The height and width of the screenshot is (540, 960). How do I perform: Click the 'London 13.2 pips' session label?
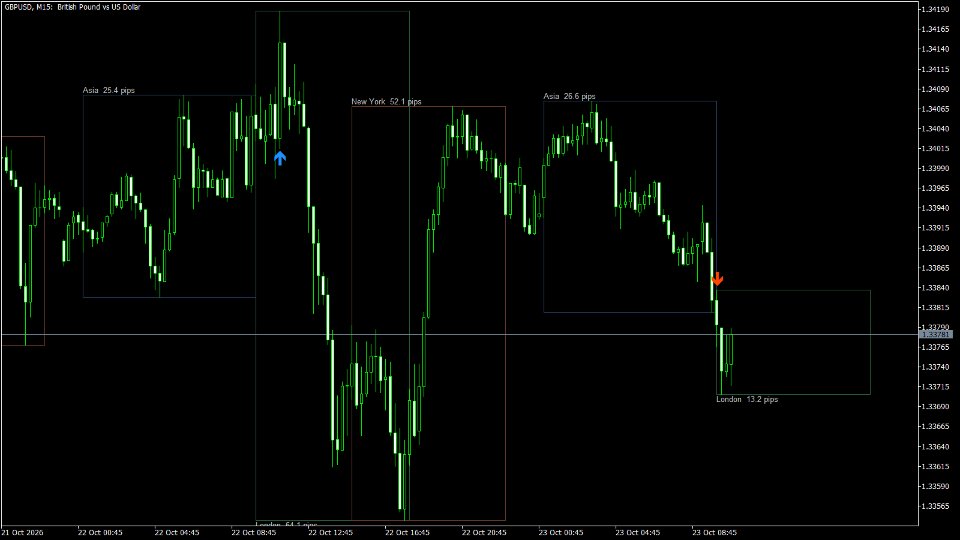pyautogui.click(x=747, y=399)
